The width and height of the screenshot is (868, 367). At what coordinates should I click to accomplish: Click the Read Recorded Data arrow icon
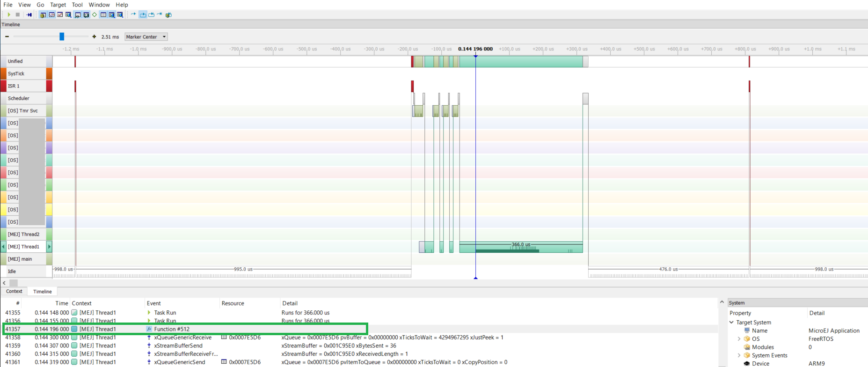pos(29,15)
